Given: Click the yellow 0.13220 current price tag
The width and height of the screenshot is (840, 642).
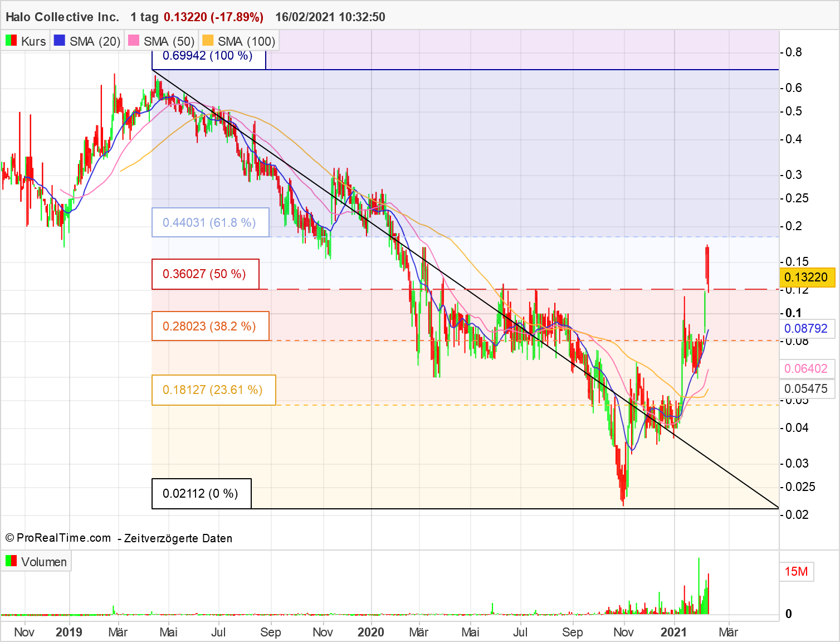Looking at the screenshot, I should 807,277.
